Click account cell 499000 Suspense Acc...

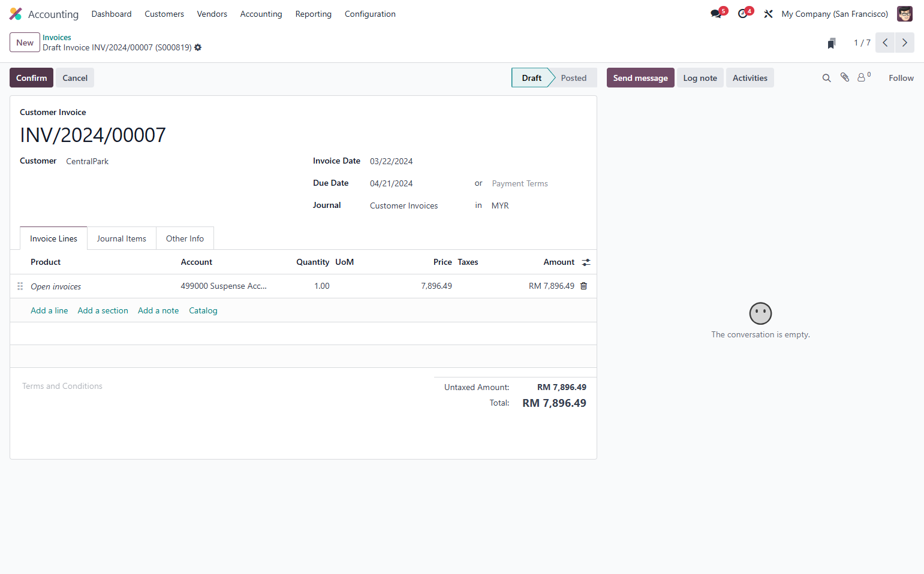click(x=224, y=286)
